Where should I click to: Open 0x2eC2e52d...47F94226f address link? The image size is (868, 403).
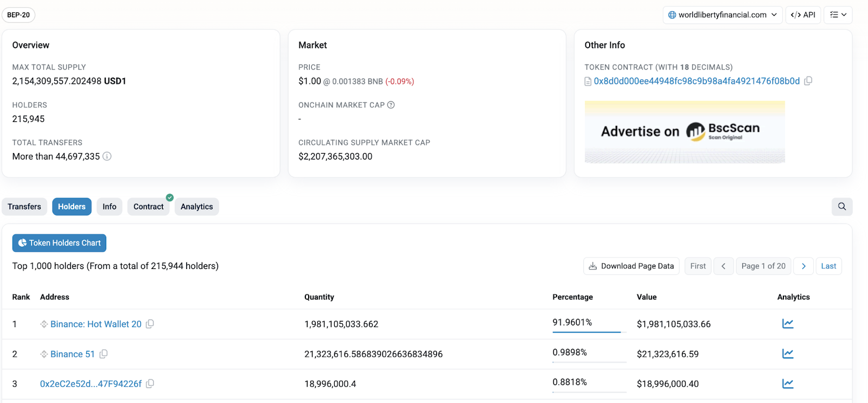[91, 383]
